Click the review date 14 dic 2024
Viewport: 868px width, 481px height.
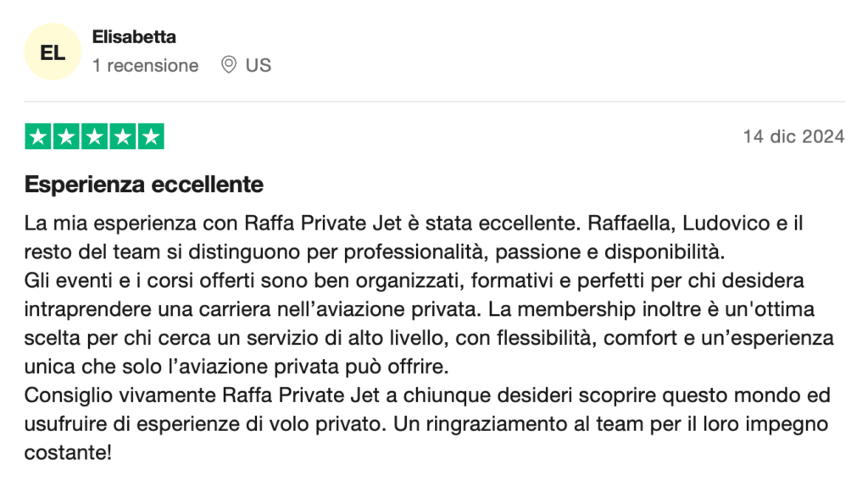coord(793,136)
